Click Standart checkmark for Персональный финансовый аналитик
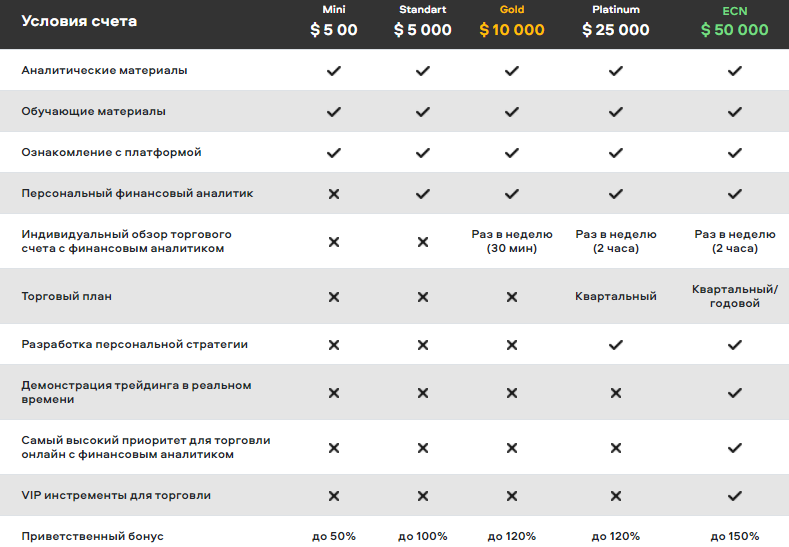789x547 pixels. (x=423, y=194)
